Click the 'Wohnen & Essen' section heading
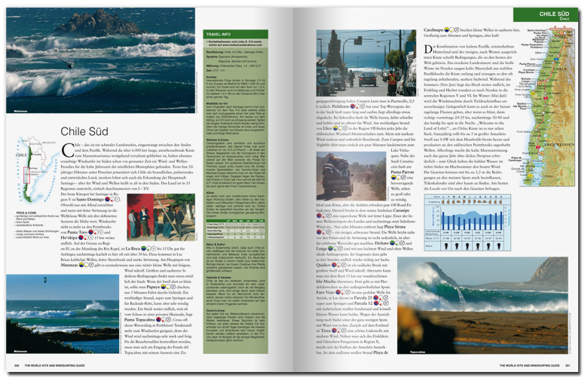The image size is (588, 381). (x=217, y=140)
